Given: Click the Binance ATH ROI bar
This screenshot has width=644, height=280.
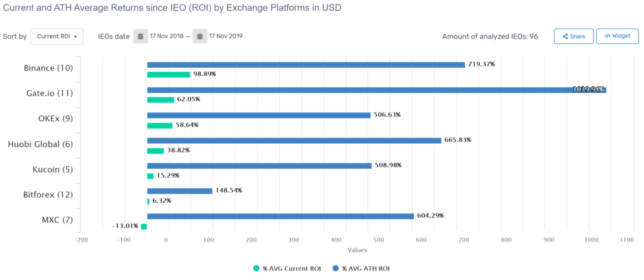Looking at the screenshot, I should click(306, 65).
